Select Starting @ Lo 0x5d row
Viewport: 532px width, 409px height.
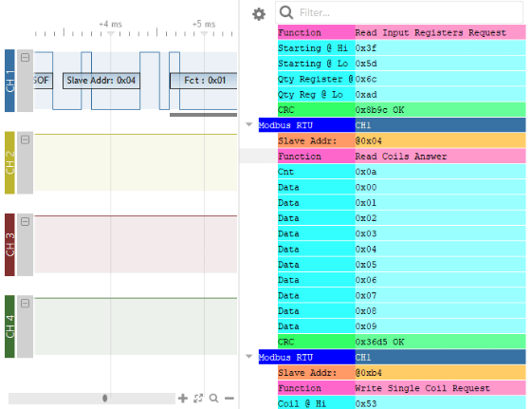pos(402,64)
